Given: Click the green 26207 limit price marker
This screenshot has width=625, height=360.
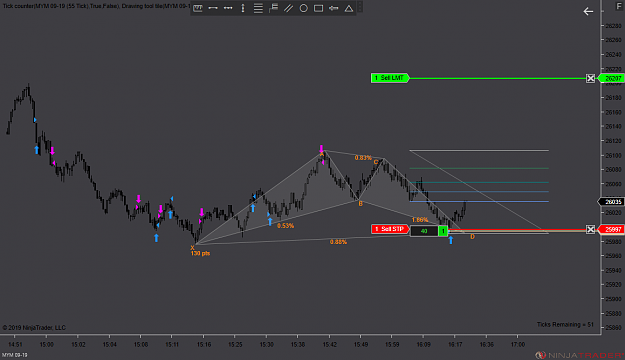Looking at the screenshot, I should click(611, 79).
